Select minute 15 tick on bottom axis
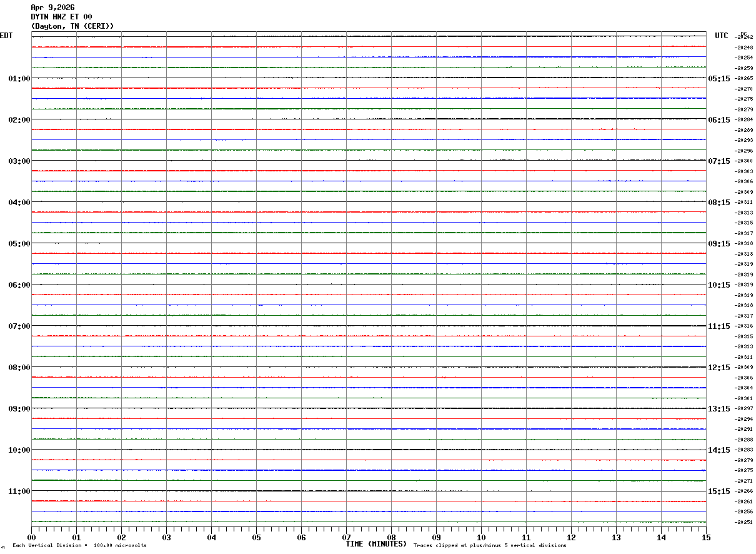This screenshot has height=554, width=756. [x=706, y=537]
